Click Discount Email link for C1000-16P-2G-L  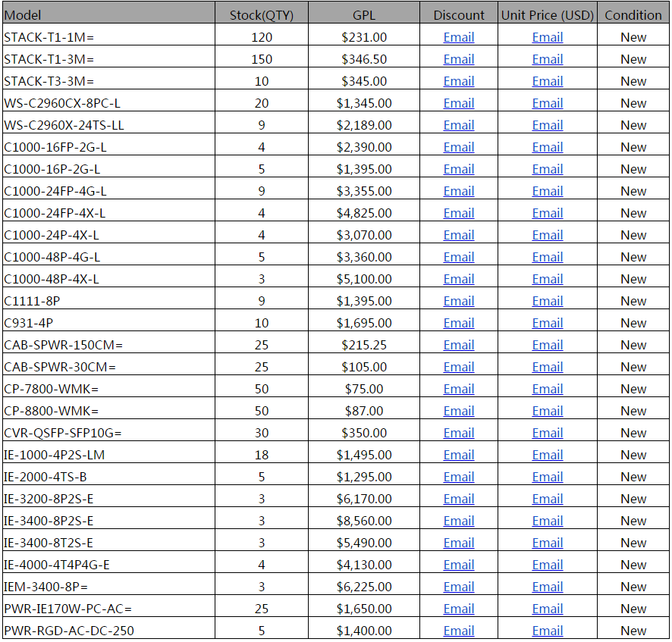(459, 169)
